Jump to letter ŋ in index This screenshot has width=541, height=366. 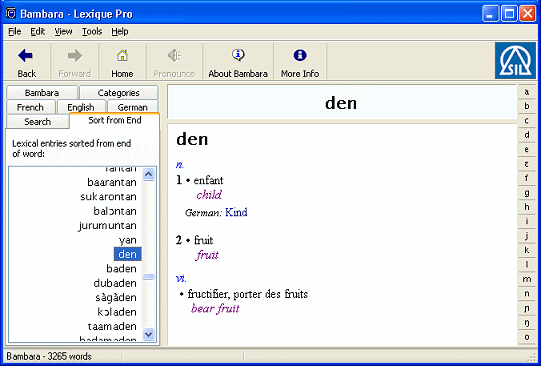[527, 323]
